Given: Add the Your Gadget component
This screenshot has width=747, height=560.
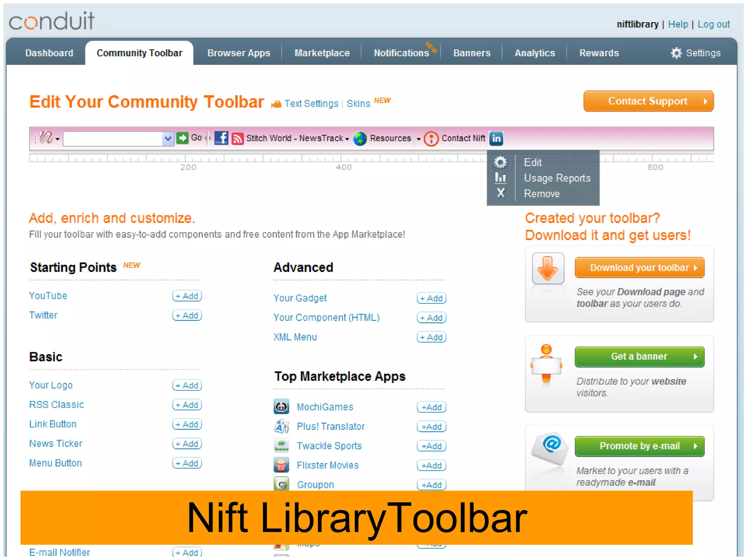Looking at the screenshot, I should coord(431,298).
